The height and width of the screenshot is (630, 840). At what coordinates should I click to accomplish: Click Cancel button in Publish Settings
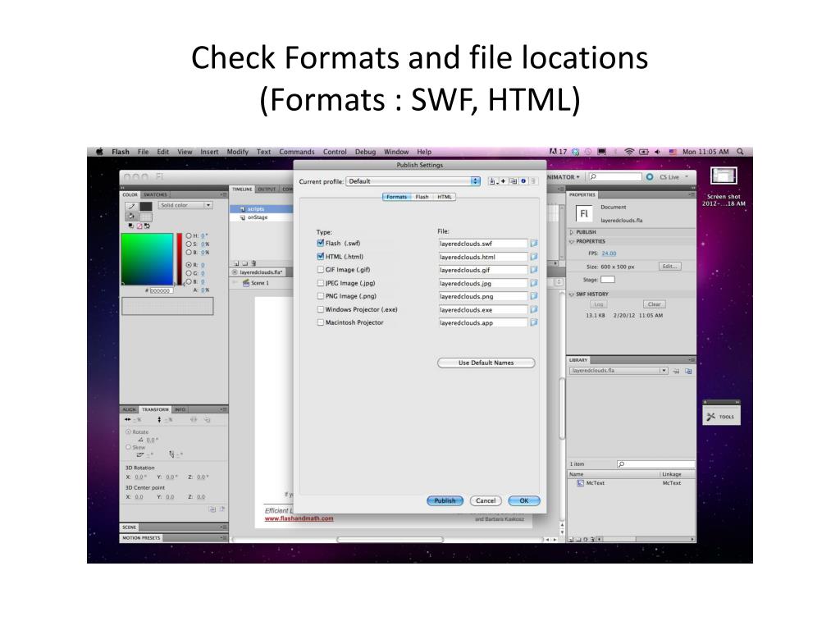486,500
